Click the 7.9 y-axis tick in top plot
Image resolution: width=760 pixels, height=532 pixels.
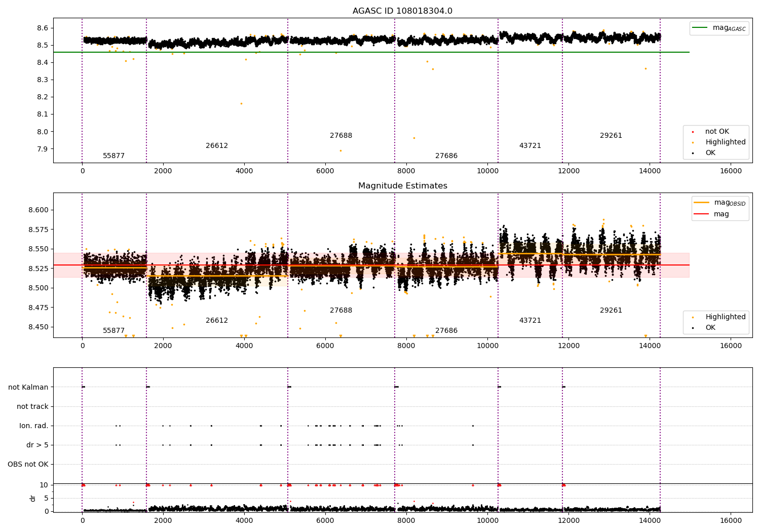click(43, 149)
